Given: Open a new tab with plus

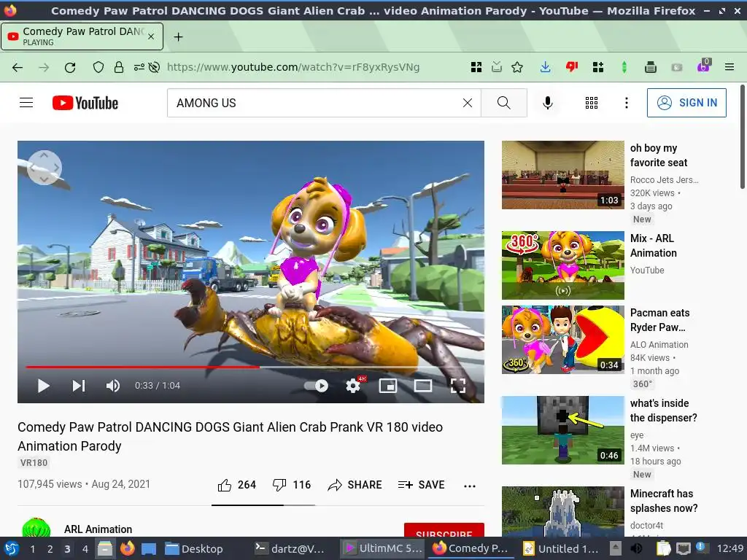Looking at the screenshot, I should click(x=178, y=36).
